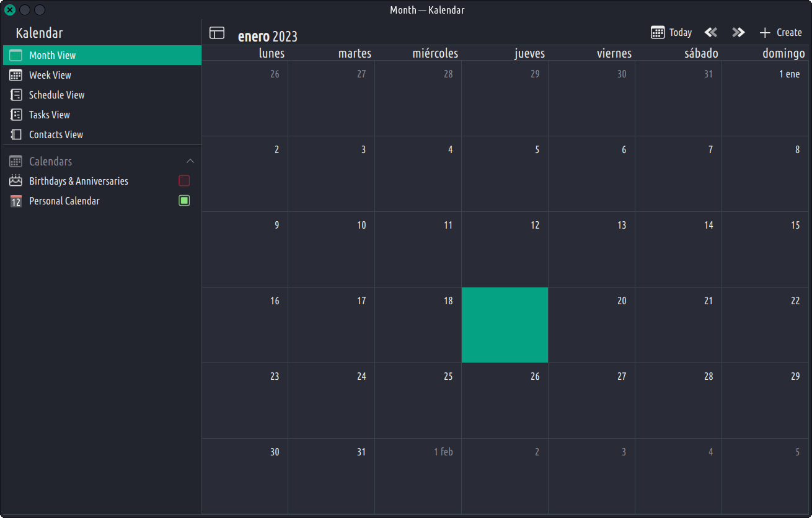
Task: Switch to Week View
Action: coord(50,75)
